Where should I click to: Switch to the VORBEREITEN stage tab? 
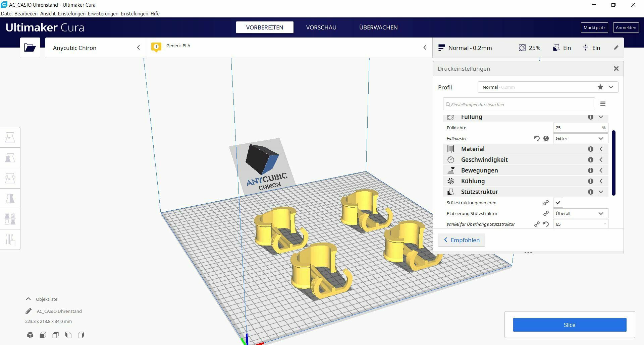(x=265, y=27)
